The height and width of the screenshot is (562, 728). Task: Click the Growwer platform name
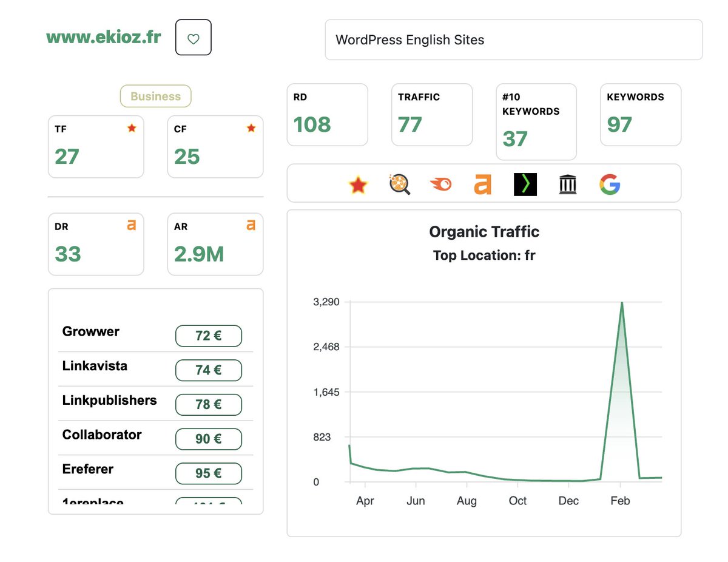coord(91,331)
